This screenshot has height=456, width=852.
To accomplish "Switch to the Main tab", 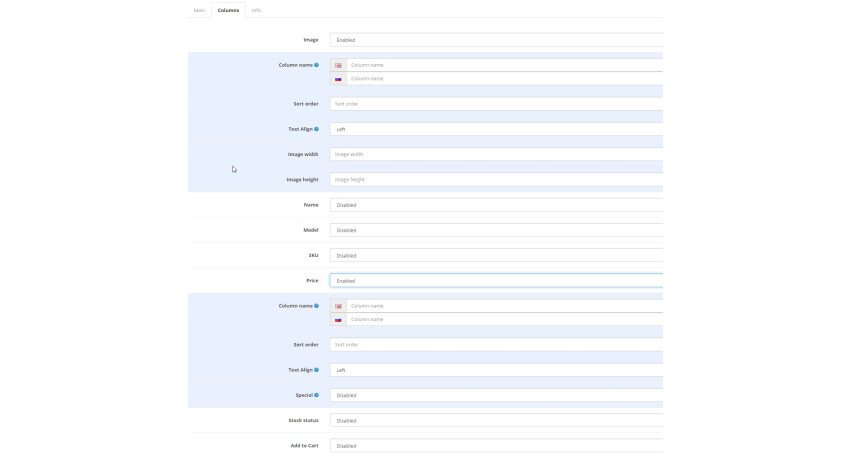I will [199, 10].
